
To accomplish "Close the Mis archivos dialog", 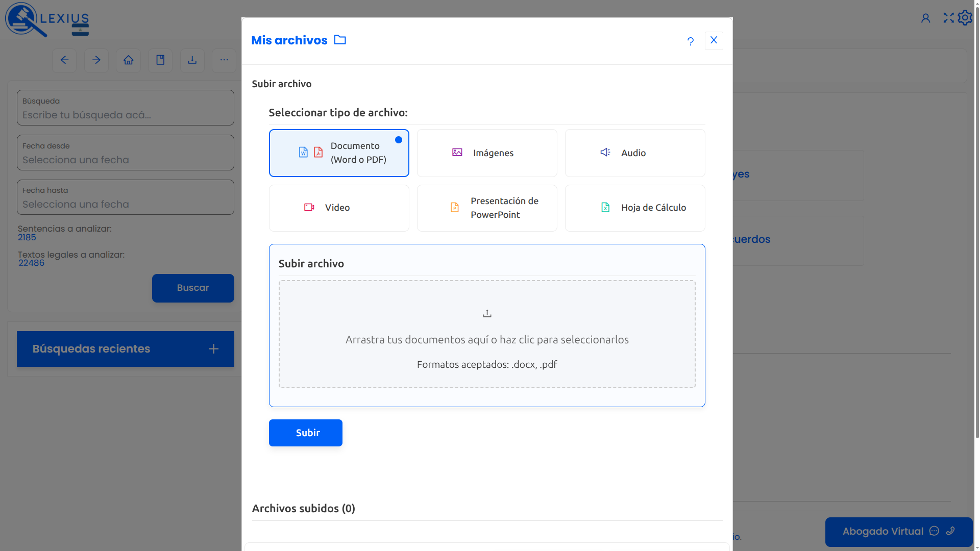I will [x=714, y=40].
